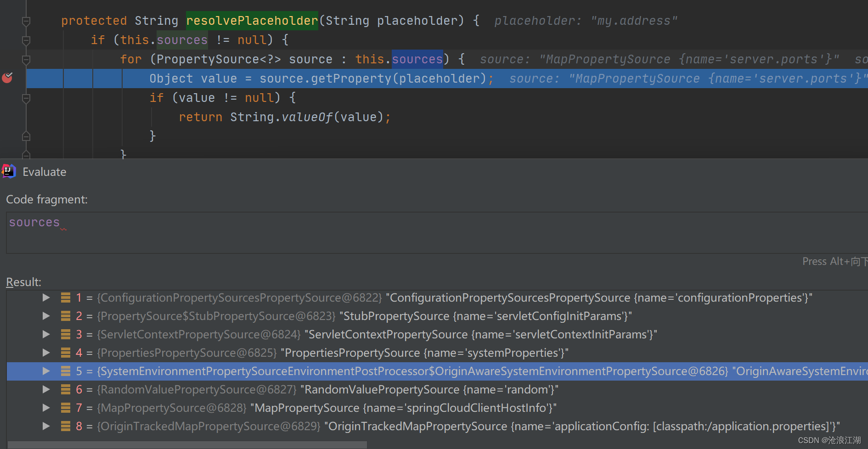Click the value icon beside OriginTrackedMapPropertySource result
Screen dimensions: 868x449
tap(65, 426)
